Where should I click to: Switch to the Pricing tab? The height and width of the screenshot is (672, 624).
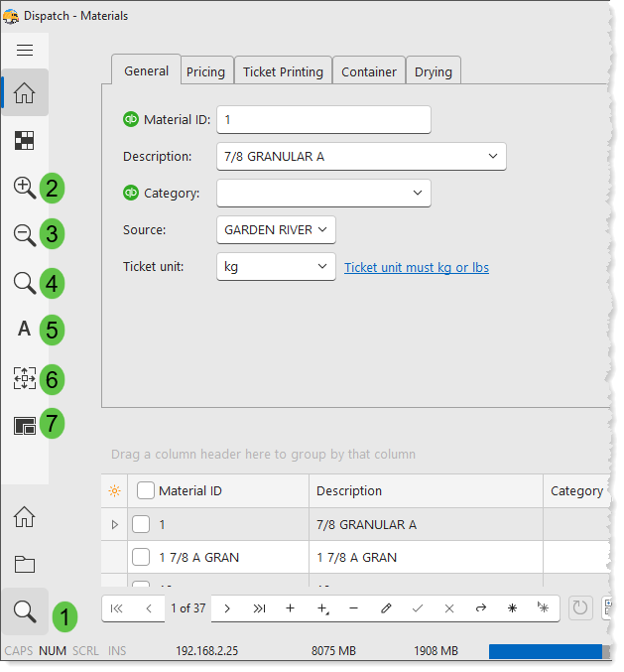[205, 71]
